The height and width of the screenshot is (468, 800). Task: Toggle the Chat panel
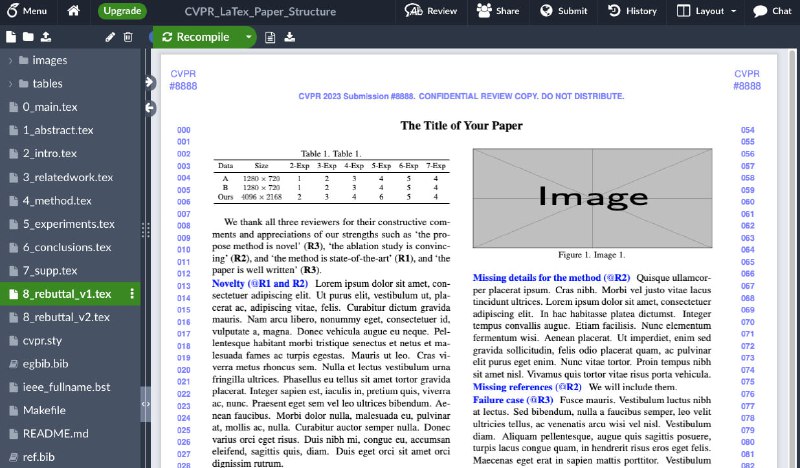772,11
